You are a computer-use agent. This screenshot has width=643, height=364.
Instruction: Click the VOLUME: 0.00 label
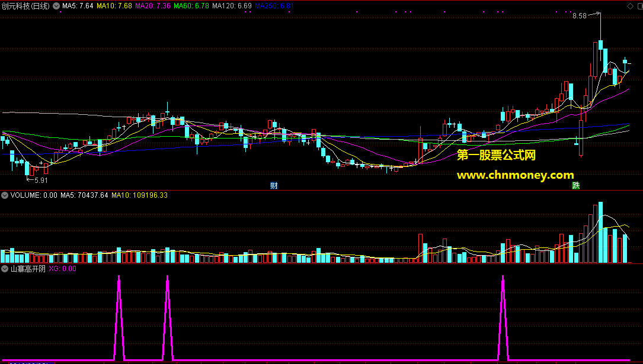[34, 195]
